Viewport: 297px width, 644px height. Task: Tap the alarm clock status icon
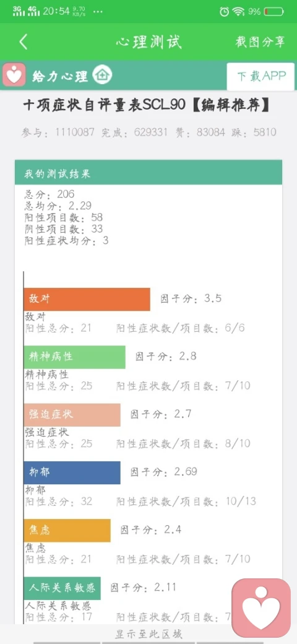point(224,12)
